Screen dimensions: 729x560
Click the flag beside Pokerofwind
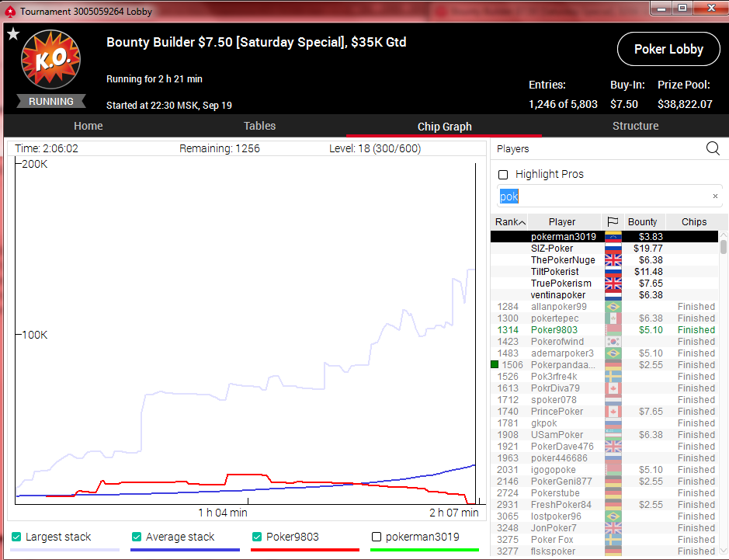(613, 342)
